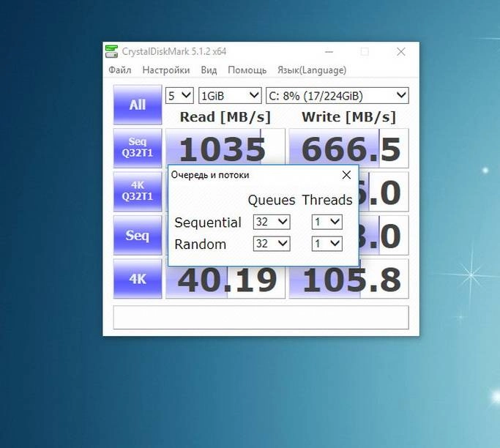Open the Sequential Queues dropdown
Screen dimensions: 500x448
(x=272, y=222)
